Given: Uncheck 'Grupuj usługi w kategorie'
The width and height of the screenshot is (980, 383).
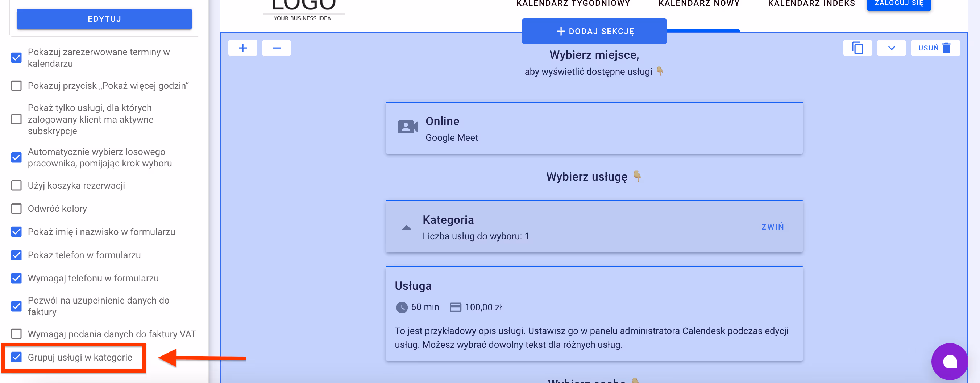Looking at the screenshot, I should (16, 357).
